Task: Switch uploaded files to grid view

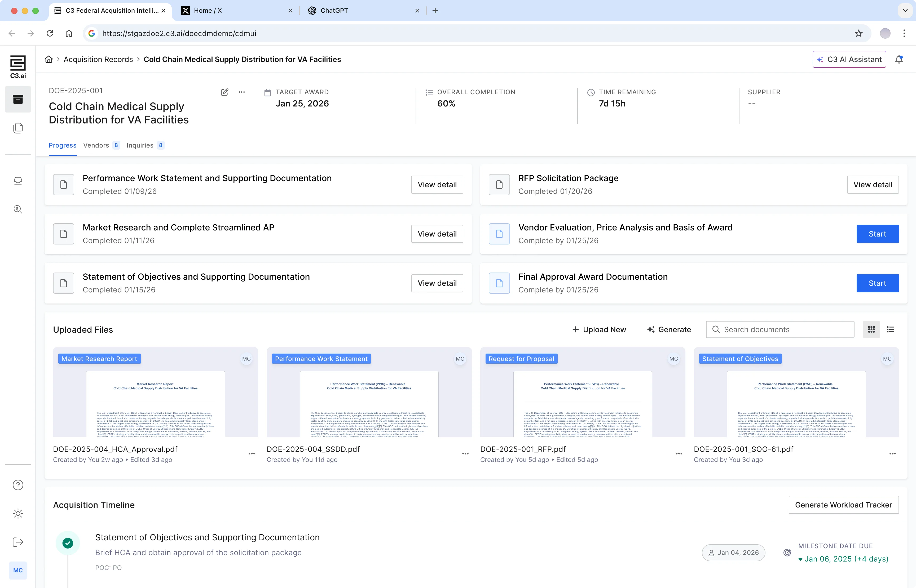Action: pos(871,329)
